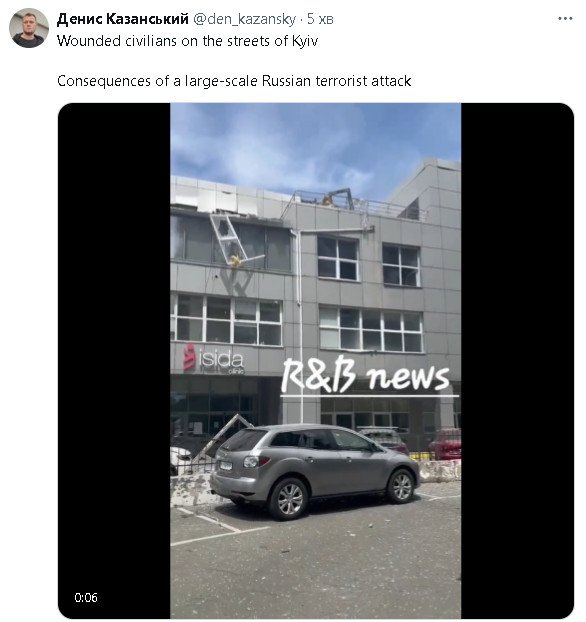Click the R&B news watermark in video
Screen dimensions: 586x622
(x=367, y=376)
